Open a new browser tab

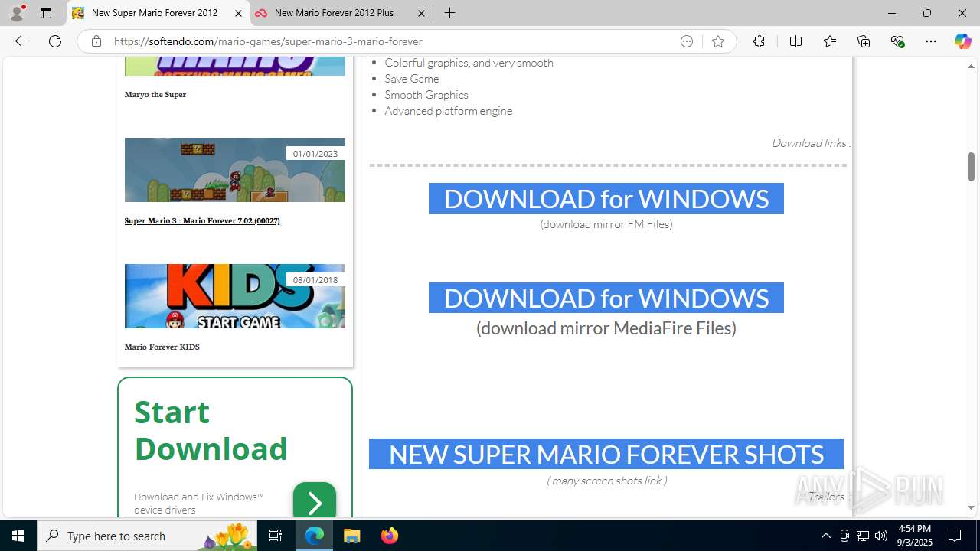tap(450, 13)
